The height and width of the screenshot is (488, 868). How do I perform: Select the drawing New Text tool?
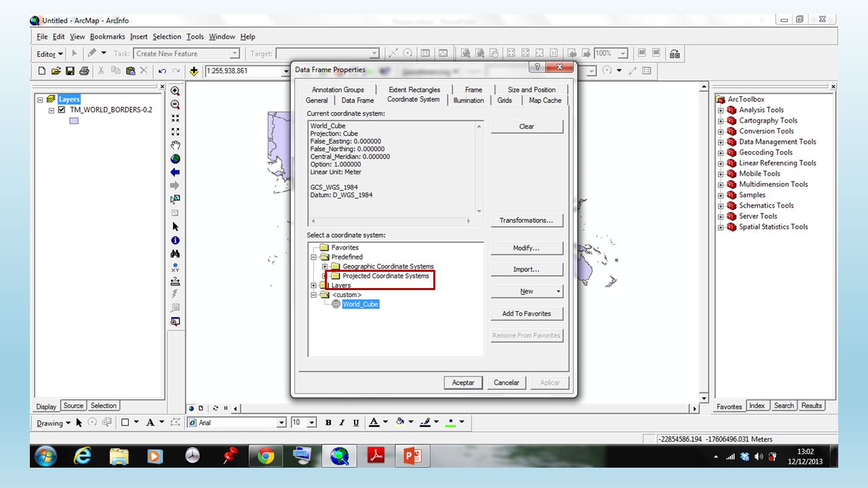[151, 422]
